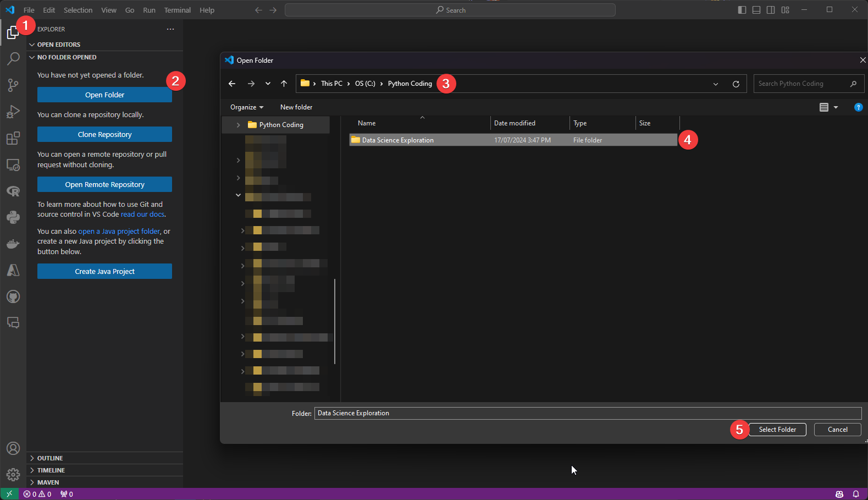Click the Open Folder button in Explorer
The image size is (868, 500).
coord(104,95)
